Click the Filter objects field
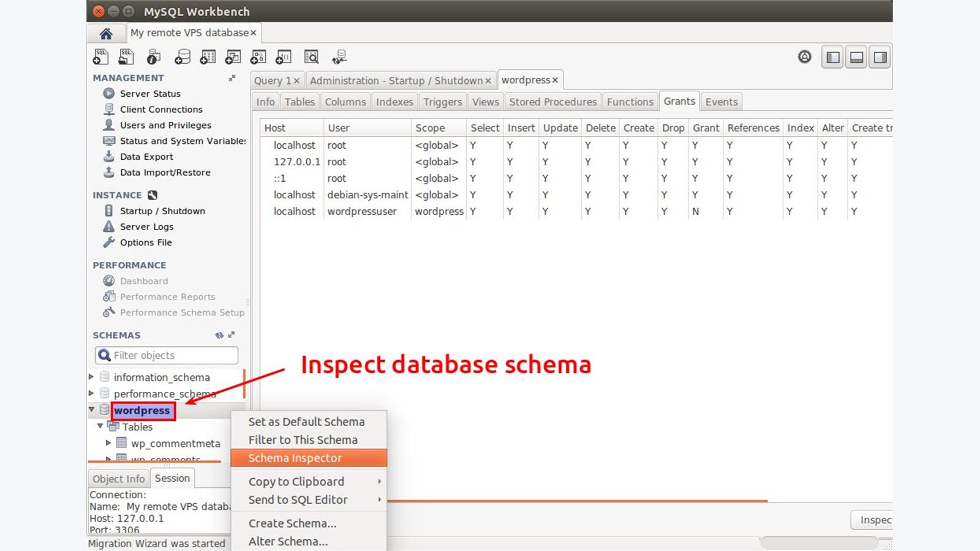This screenshot has height=551, width=980. pos(167,355)
